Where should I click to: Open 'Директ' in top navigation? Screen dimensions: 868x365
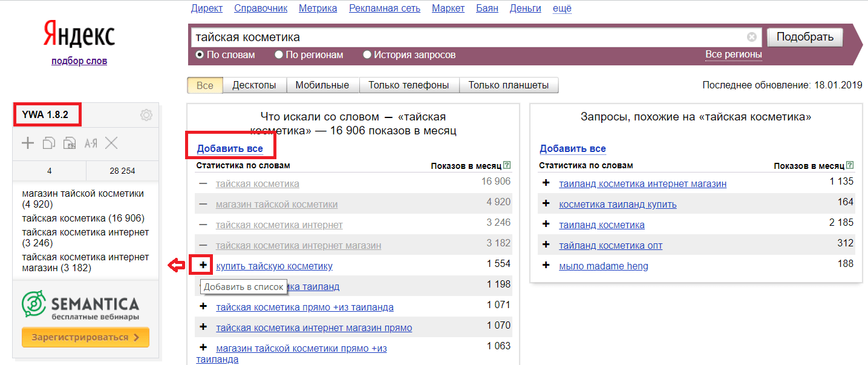(x=207, y=8)
